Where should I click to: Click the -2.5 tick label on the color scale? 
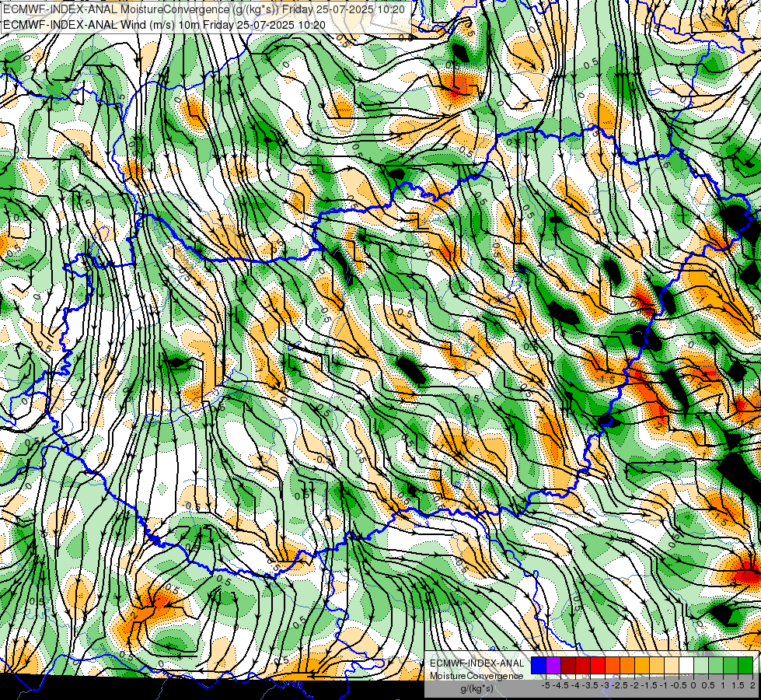click(x=620, y=685)
